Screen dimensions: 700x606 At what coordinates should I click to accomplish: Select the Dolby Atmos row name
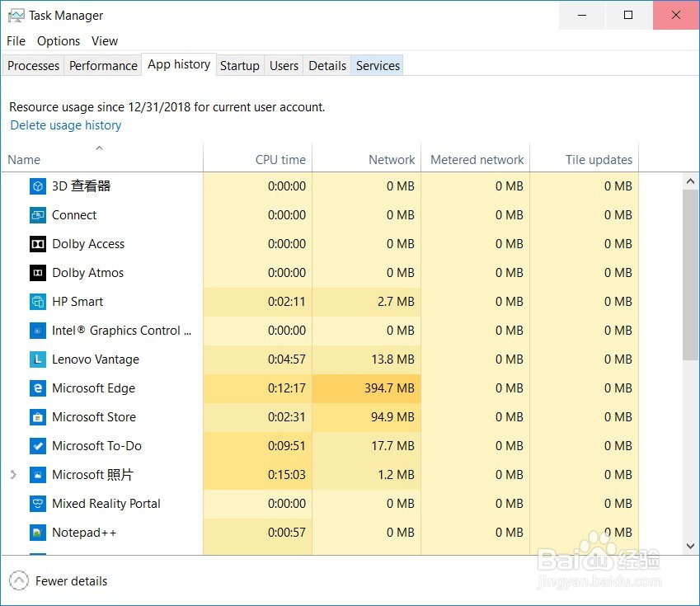coord(88,273)
